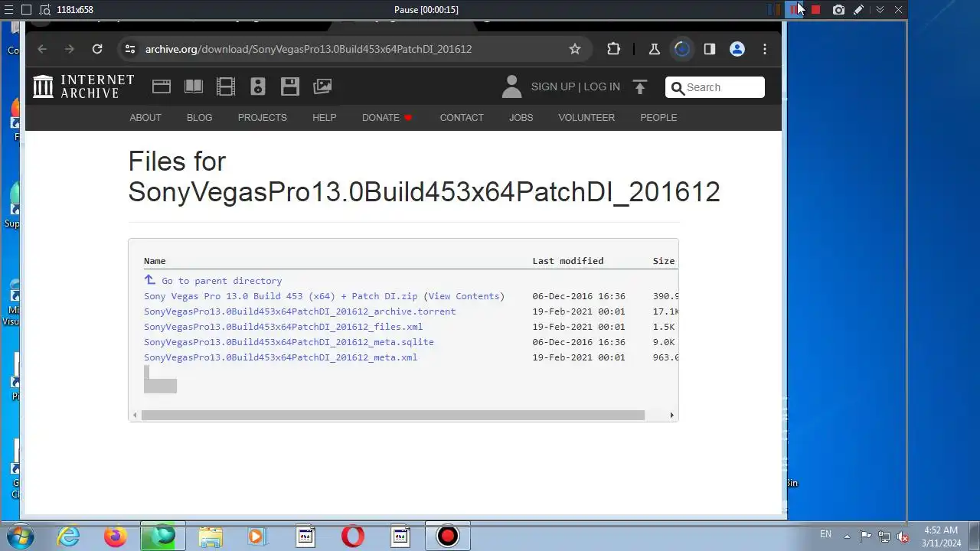The image size is (980, 551).
Task: Open the Chrome profile avatar
Action: [x=737, y=49]
